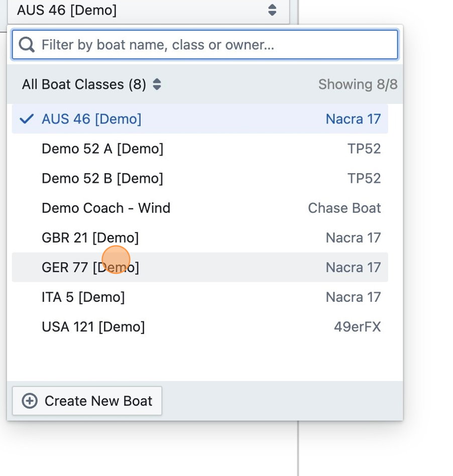Open the All Boat Classes dropdown

91,84
